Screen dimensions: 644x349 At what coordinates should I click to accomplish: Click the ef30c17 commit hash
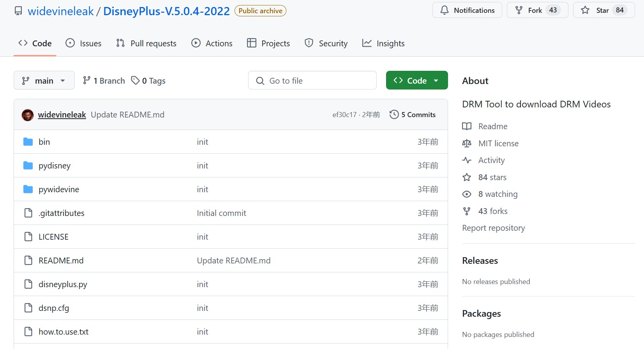point(344,114)
